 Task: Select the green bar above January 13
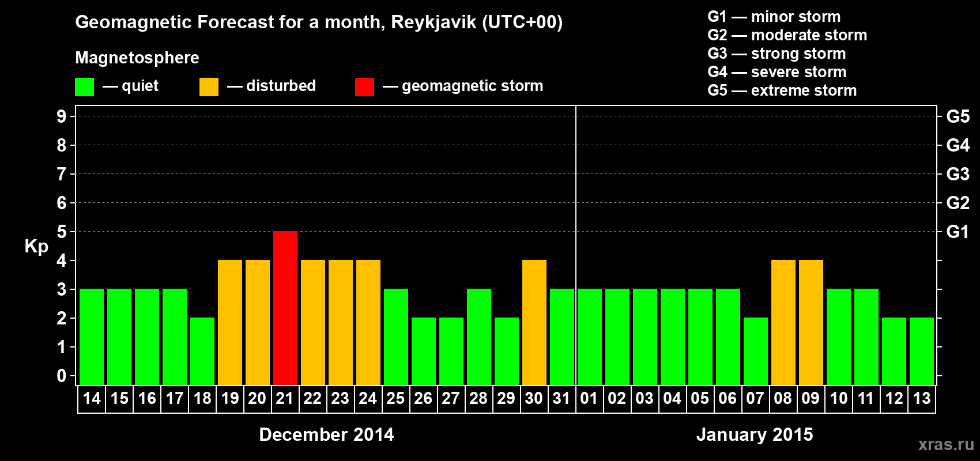[922, 351]
